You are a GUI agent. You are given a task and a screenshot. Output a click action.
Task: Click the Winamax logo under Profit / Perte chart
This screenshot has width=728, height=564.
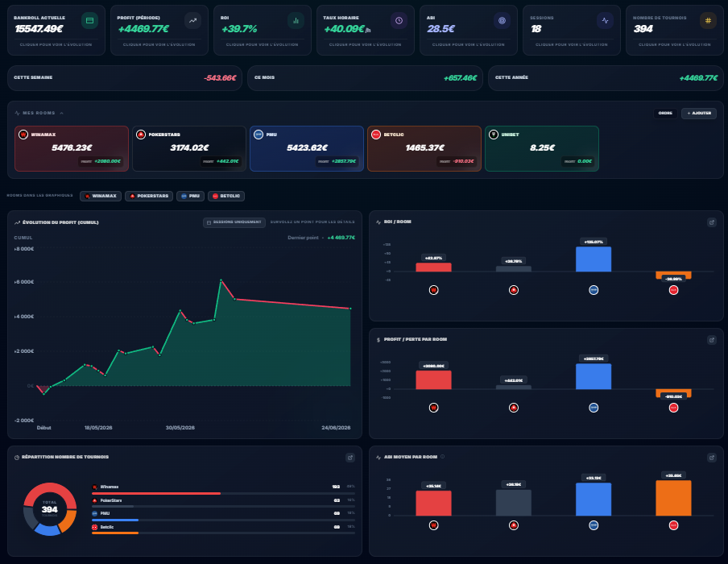click(x=433, y=408)
